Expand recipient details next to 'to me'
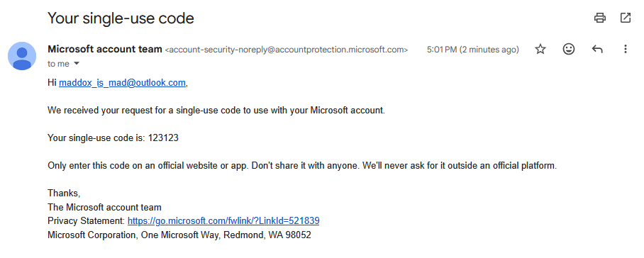This screenshot has width=644, height=258. click(76, 64)
